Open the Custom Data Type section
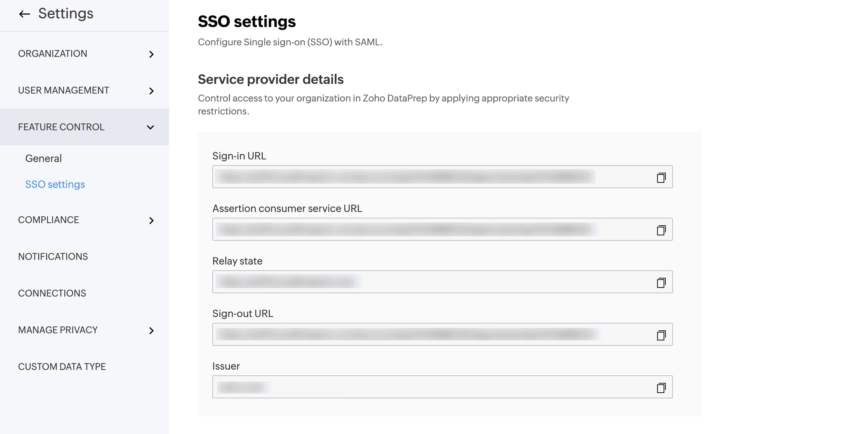Viewport: 868px width, 434px height. click(x=62, y=367)
